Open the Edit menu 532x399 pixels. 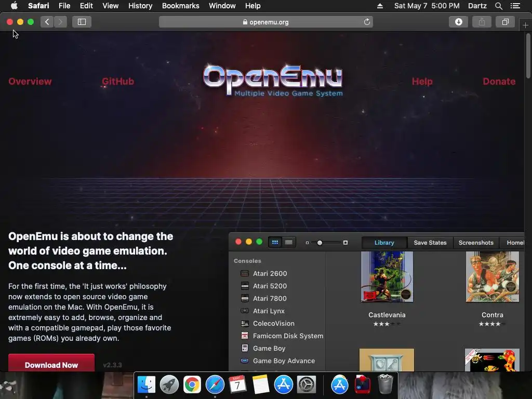86,6
